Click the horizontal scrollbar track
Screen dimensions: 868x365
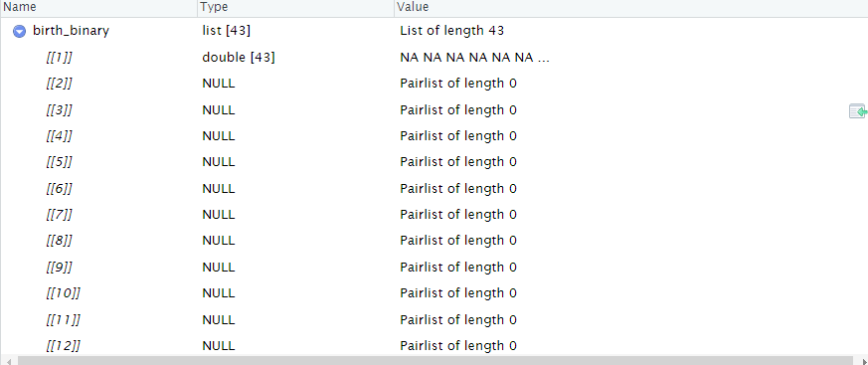pyautogui.click(x=435, y=361)
